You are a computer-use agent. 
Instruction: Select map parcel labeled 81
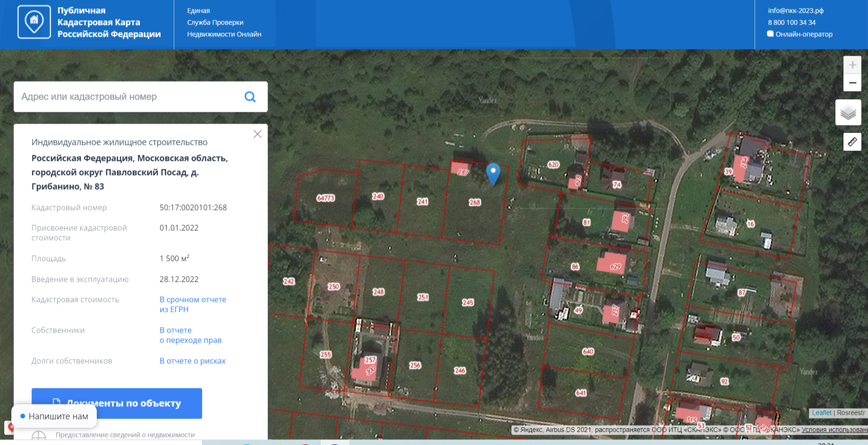click(x=586, y=222)
